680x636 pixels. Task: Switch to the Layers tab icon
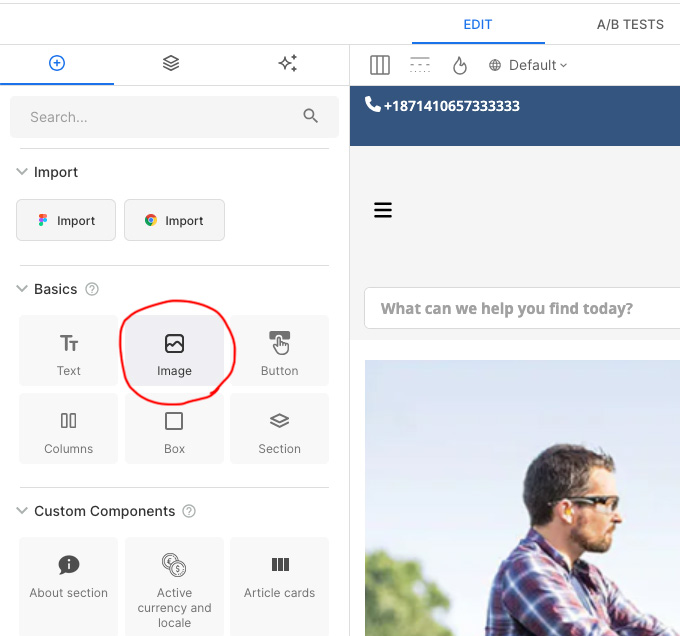[171, 63]
